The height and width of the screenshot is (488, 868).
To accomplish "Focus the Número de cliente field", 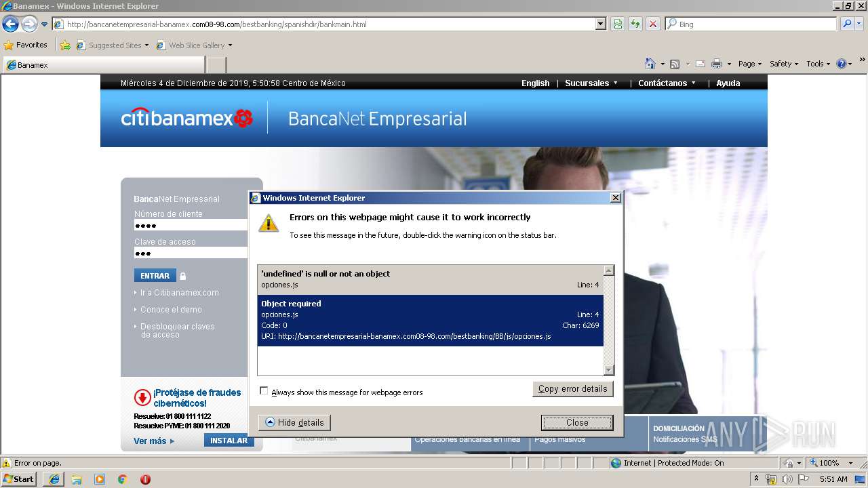I will pos(191,225).
